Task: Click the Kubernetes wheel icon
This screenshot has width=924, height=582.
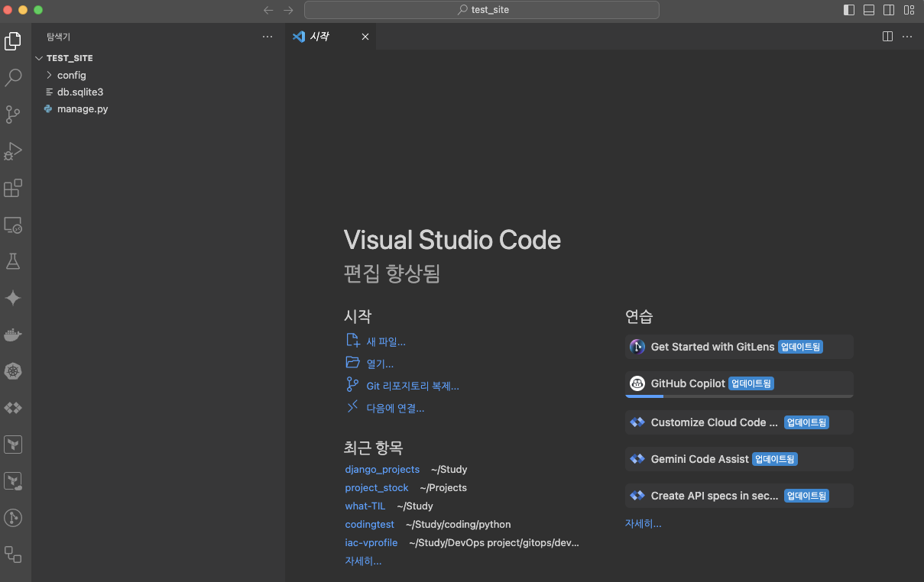Action: pyautogui.click(x=13, y=371)
